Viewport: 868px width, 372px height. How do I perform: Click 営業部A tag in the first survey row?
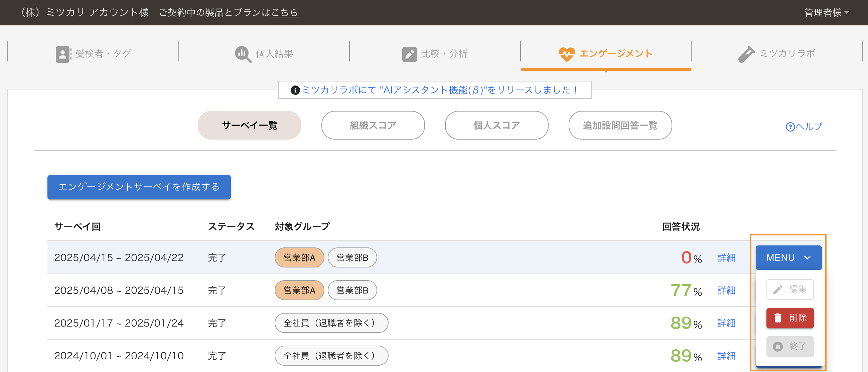tap(299, 257)
